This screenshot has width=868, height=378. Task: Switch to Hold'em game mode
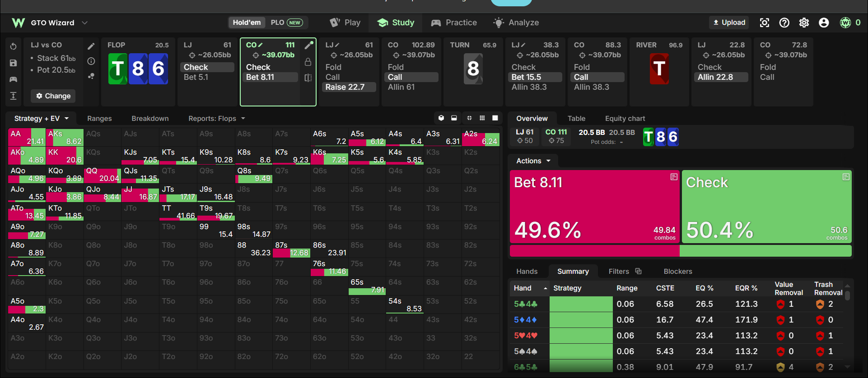pos(247,23)
